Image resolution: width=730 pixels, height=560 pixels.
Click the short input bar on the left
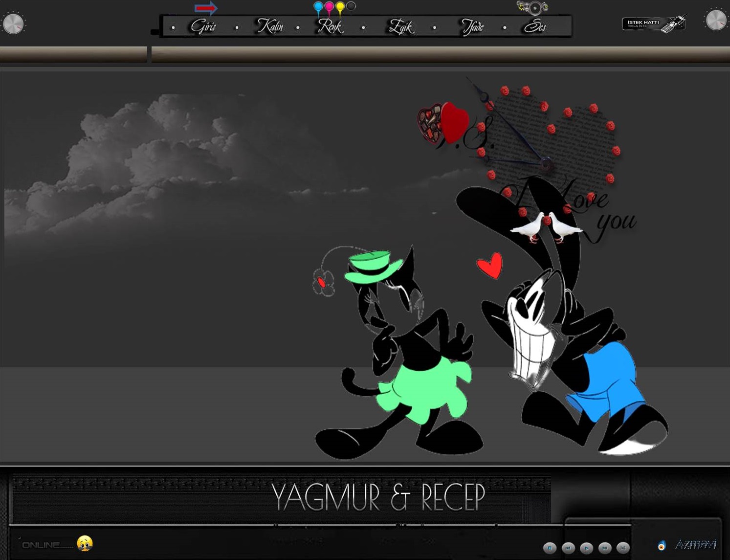73,54
